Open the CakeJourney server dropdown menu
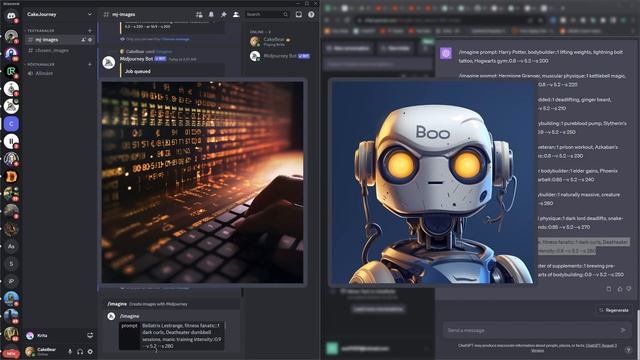The height and width of the screenshot is (360, 640). pyautogui.click(x=90, y=14)
